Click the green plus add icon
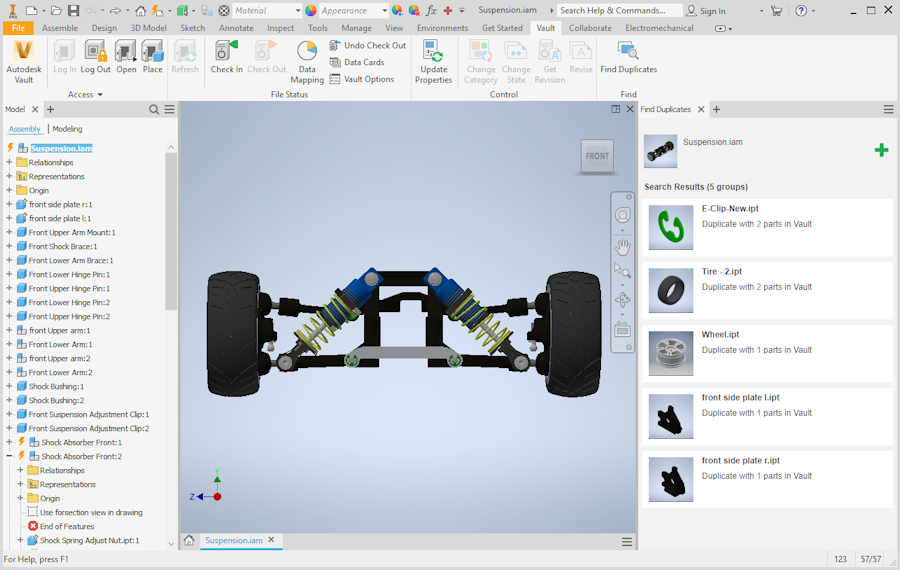Screen dimensions: 900x570 coord(882,150)
